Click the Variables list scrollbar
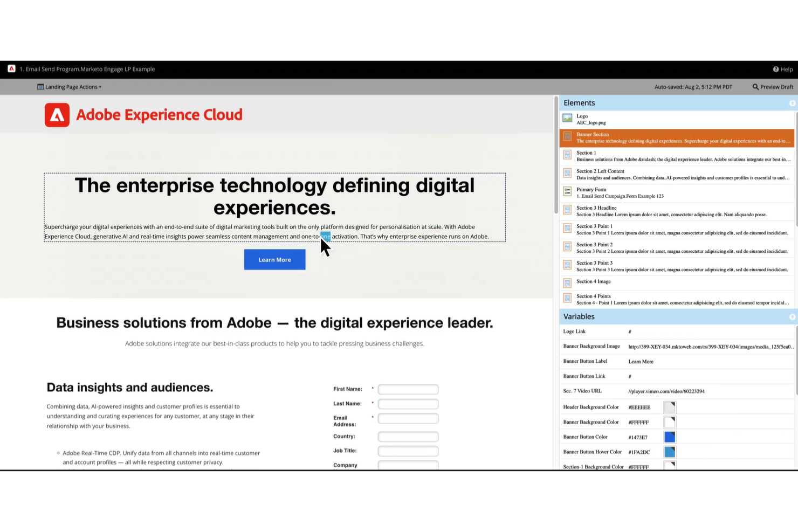This screenshot has width=798, height=532. pos(796,360)
